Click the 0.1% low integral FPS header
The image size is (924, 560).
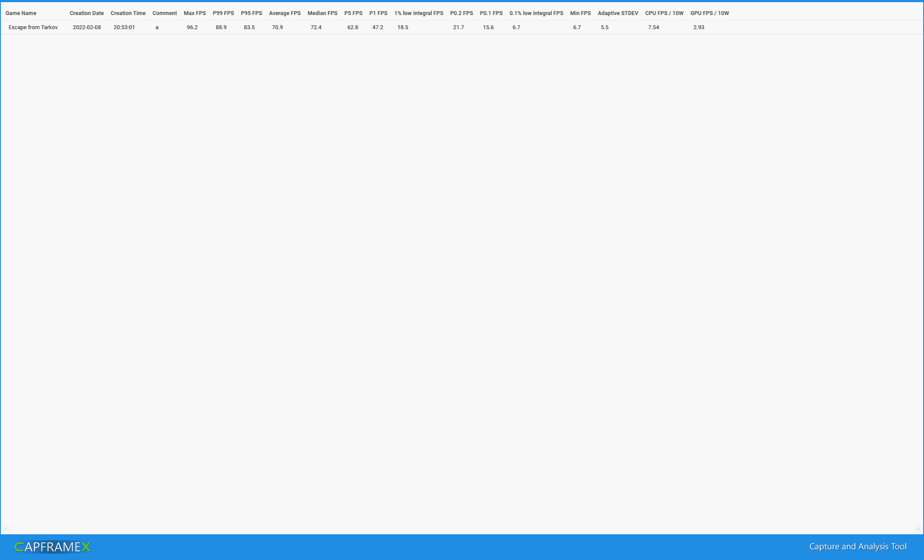[536, 13]
